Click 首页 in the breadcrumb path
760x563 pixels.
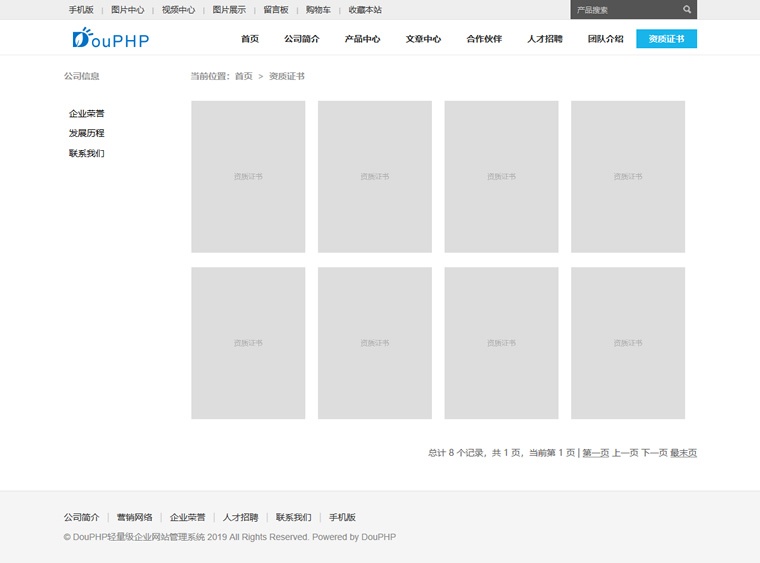(243, 76)
